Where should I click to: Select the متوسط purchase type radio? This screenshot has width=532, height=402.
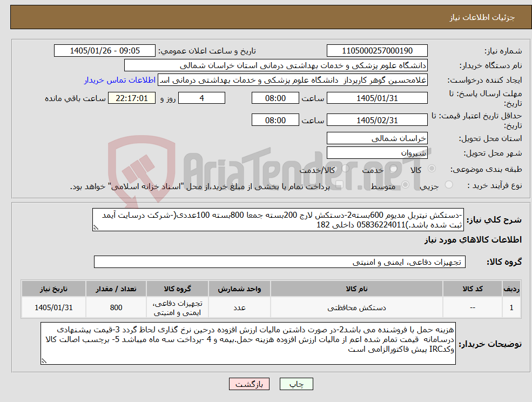[405, 185]
